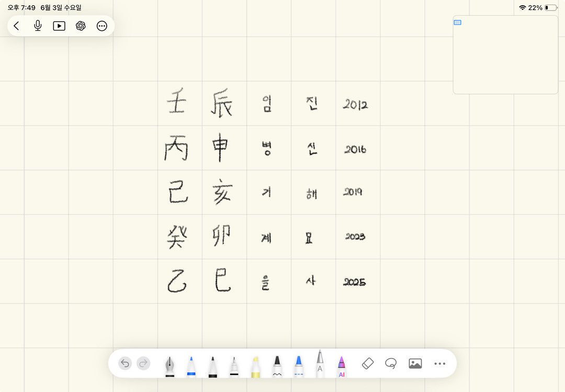This screenshot has width=565, height=392.
Task: Tap the handwritten character 申
Action: click(220, 147)
